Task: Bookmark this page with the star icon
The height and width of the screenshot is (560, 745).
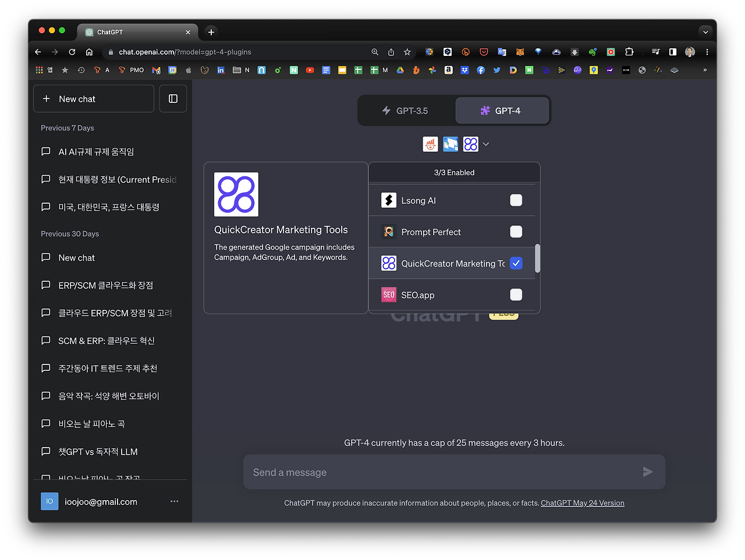Action: click(x=407, y=52)
